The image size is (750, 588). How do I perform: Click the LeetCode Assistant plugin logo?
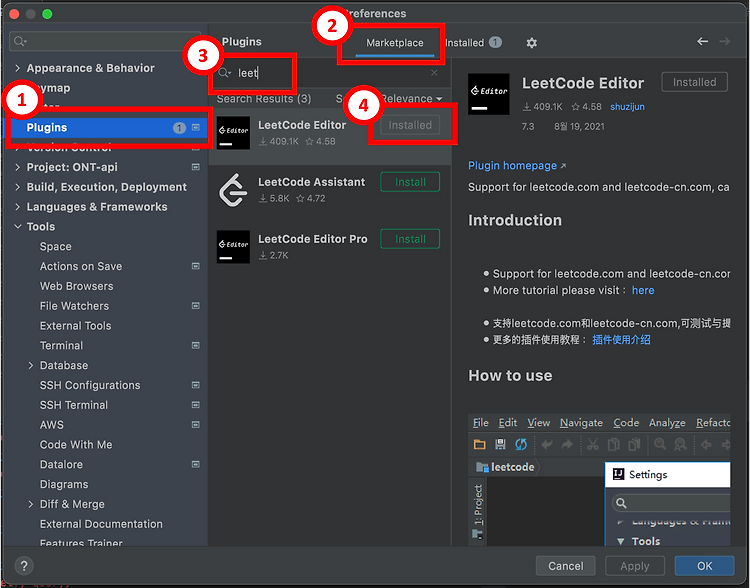[233, 190]
